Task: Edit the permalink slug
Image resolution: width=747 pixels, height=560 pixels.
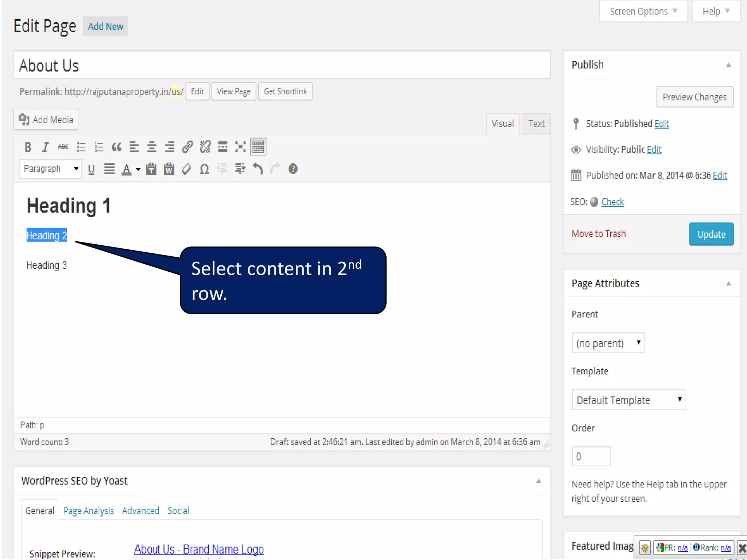Action: [197, 92]
